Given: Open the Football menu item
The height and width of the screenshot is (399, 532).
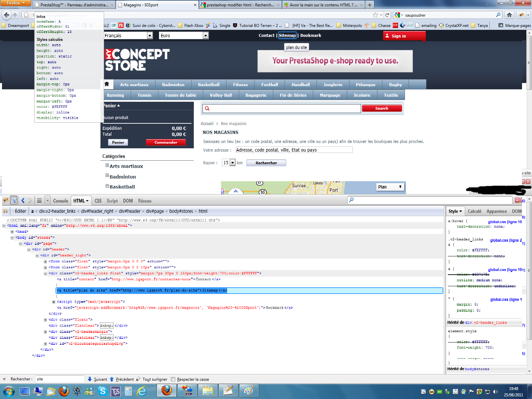Looking at the screenshot, I should click(x=270, y=84).
